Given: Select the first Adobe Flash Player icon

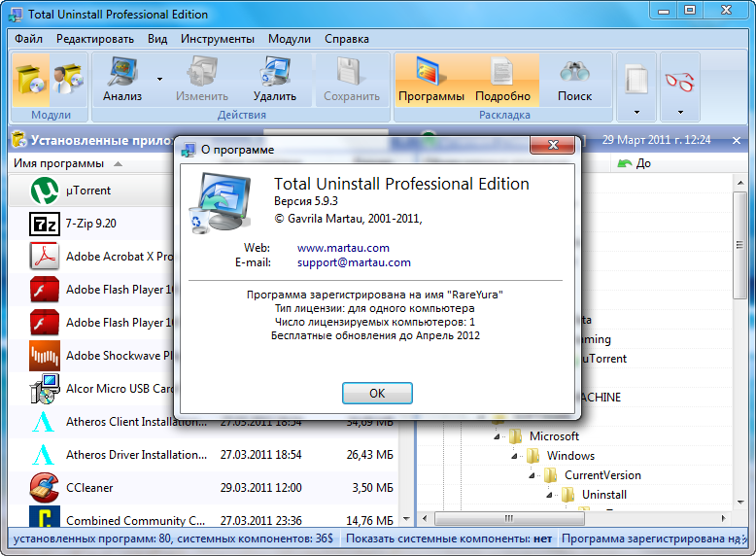Looking at the screenshot, I should pyautogui.click(x=45, y=289).
